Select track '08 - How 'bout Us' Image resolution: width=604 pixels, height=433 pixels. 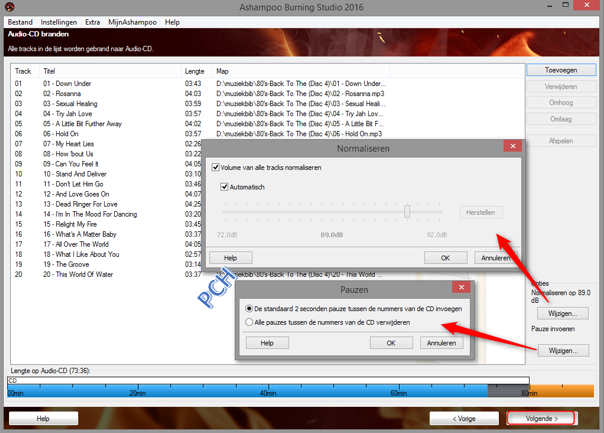pyautogui.click(x=68, y=154)
